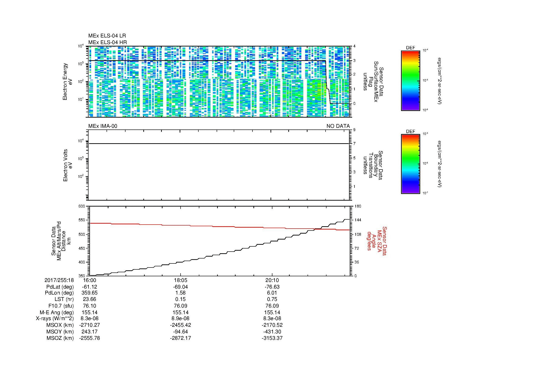Click the PdLat value '-76.63'
This screenshot has width=555, height=392.
click(x=272, y=287)
